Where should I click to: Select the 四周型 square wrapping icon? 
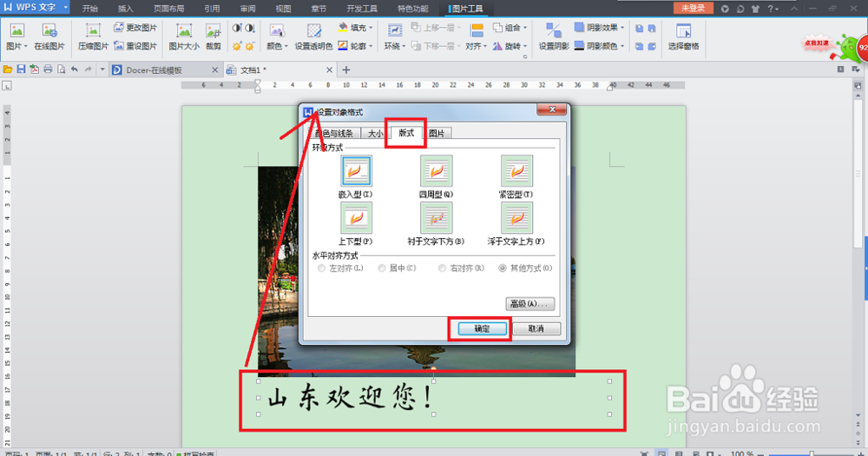click(x=437, y=170)
